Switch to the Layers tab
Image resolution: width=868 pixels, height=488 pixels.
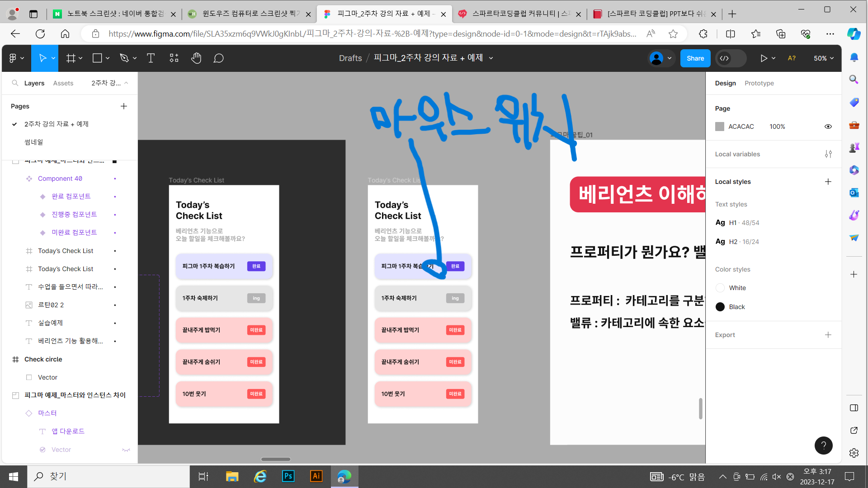pyautogui.click(x=34, y=83)
